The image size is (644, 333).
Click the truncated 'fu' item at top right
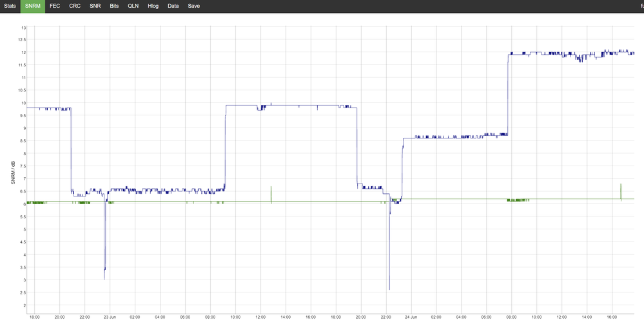point(641,6)
